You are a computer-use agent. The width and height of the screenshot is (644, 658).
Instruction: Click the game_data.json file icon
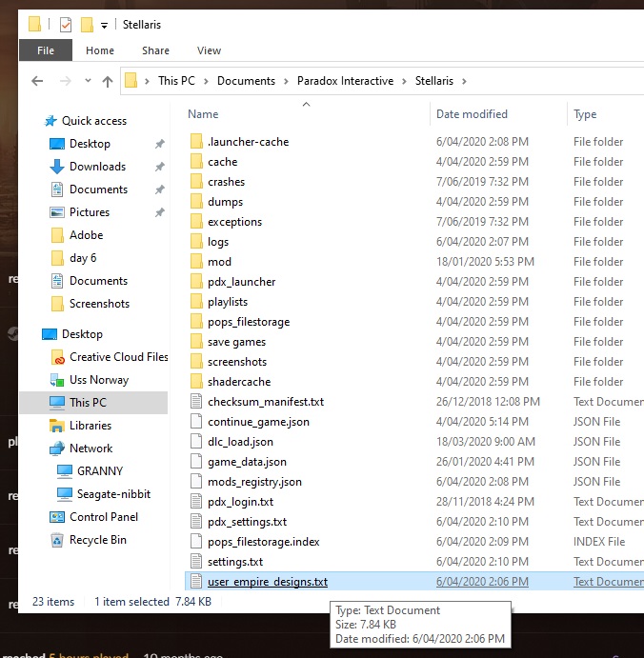(196, 462)
